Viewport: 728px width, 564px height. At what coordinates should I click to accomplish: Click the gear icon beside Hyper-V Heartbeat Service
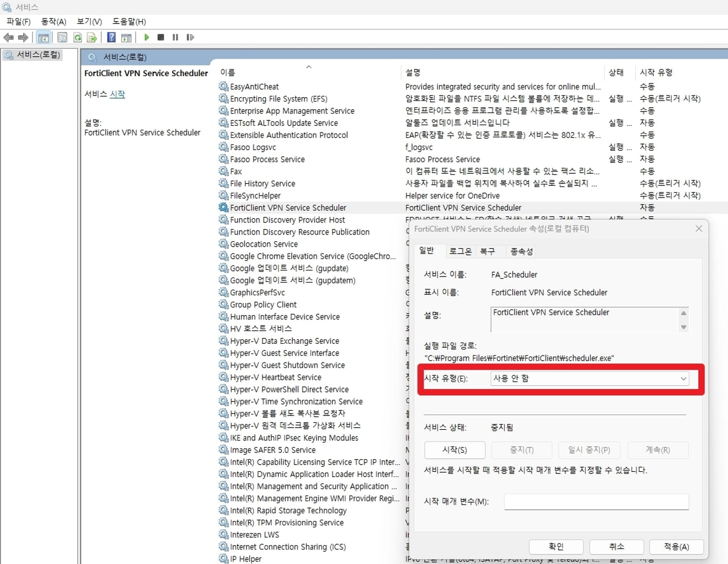pyautogui.click(x=223, y=377)
